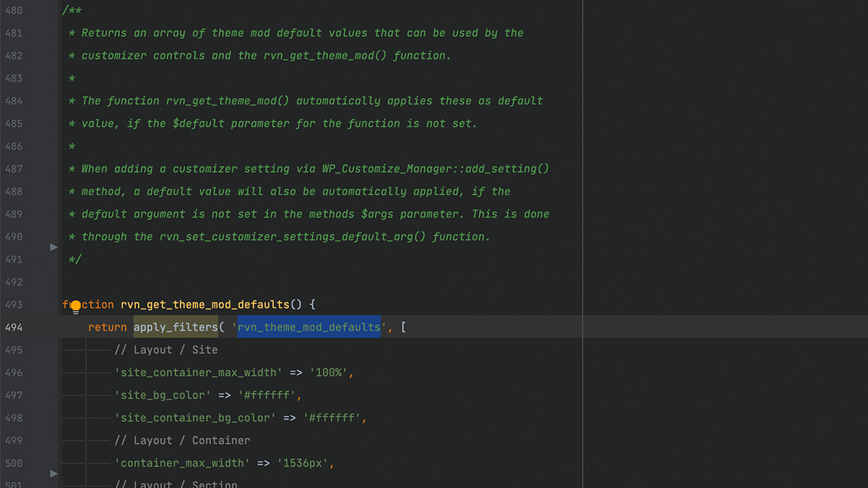This screenshot has height=488, width=868.
Task: Click the apply_filters function call
Action: tap(175, 327)
